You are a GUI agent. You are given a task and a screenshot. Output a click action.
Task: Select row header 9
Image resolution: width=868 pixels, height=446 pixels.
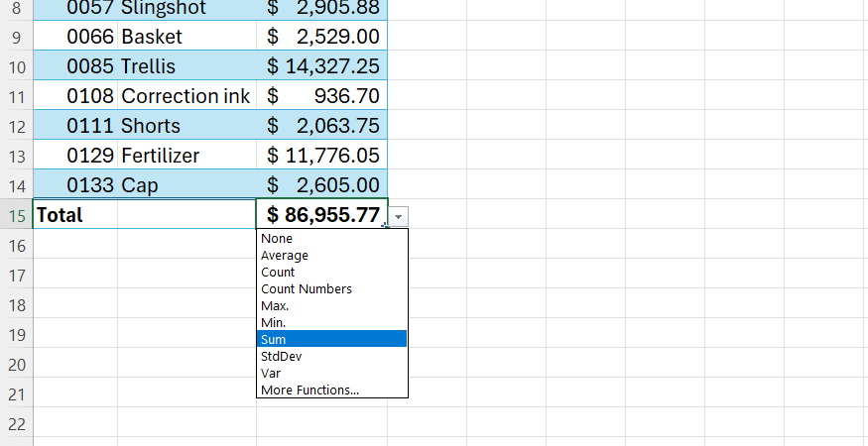[x=17, y=37]
